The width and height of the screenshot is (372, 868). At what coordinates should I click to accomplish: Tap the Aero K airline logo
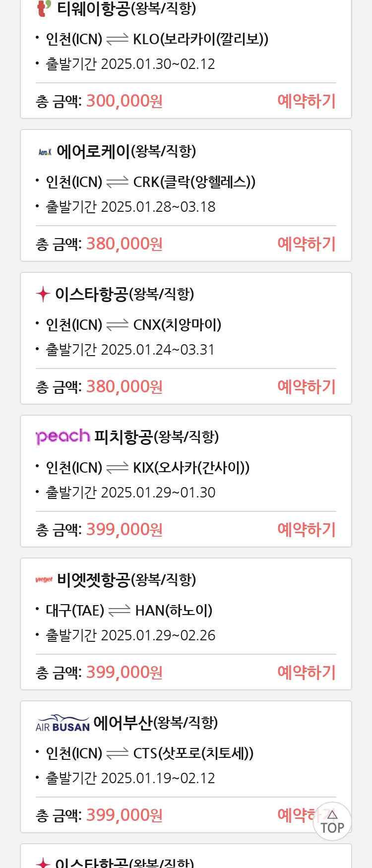(x=45, y=152)
